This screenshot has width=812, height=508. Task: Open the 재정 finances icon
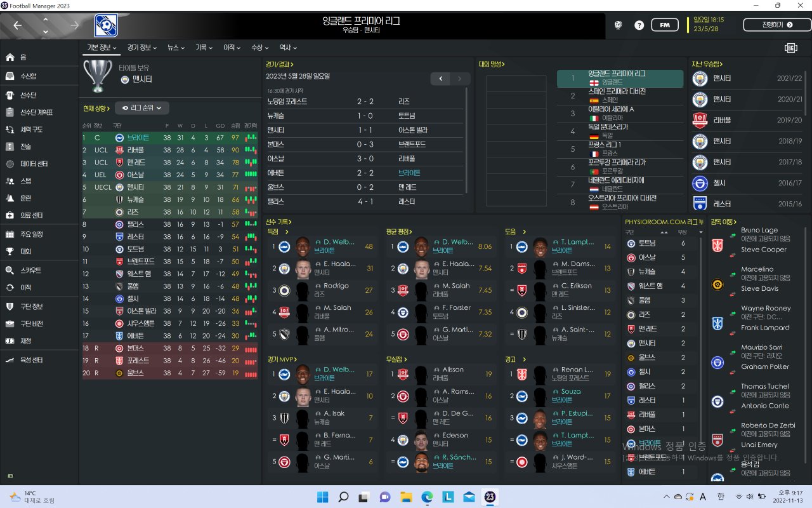pyautogui.click(x=10, y=341)
